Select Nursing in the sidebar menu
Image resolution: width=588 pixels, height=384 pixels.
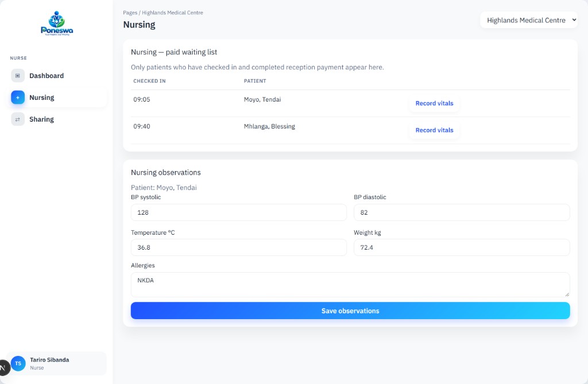[x=57, y=98]
